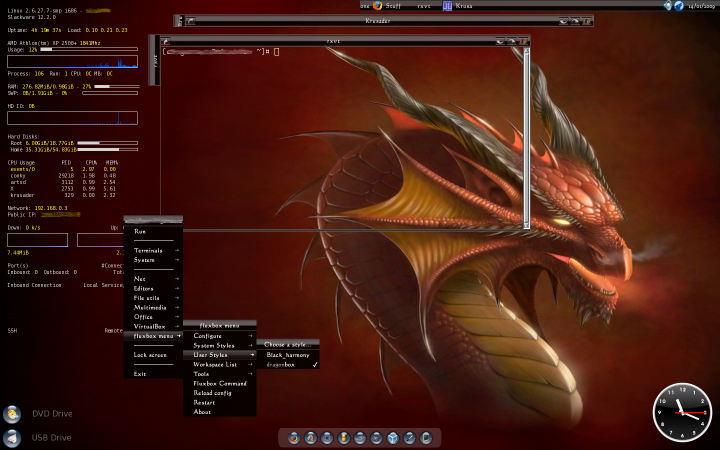720x450 pixels.
Task: Select the checked dragonbox style
Action: tap(288, 365)
